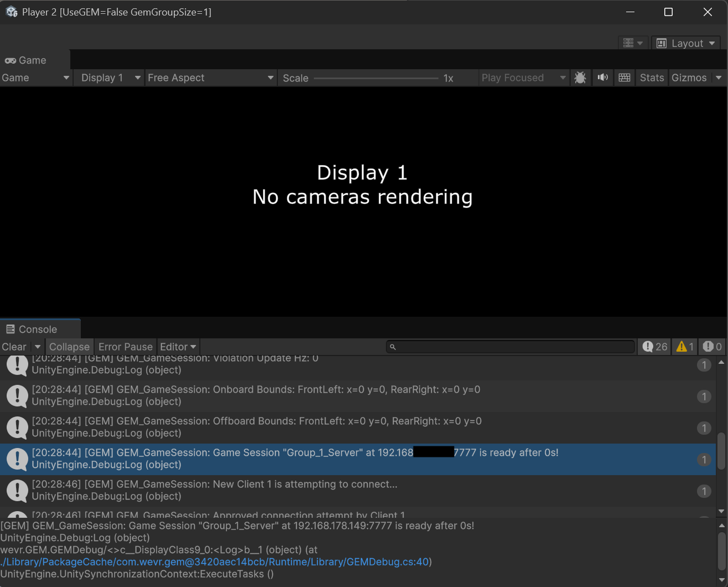728x587 pixels.
Task: Toggle error messages count icon
Action: (712, 347)
